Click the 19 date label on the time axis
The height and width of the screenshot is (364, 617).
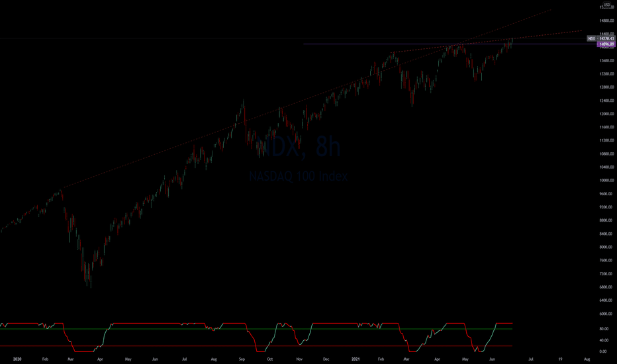[x=560, y=359]
